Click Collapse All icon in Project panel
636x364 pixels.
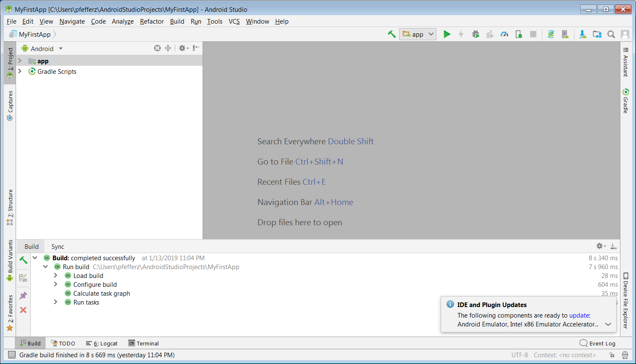point(168,48)
